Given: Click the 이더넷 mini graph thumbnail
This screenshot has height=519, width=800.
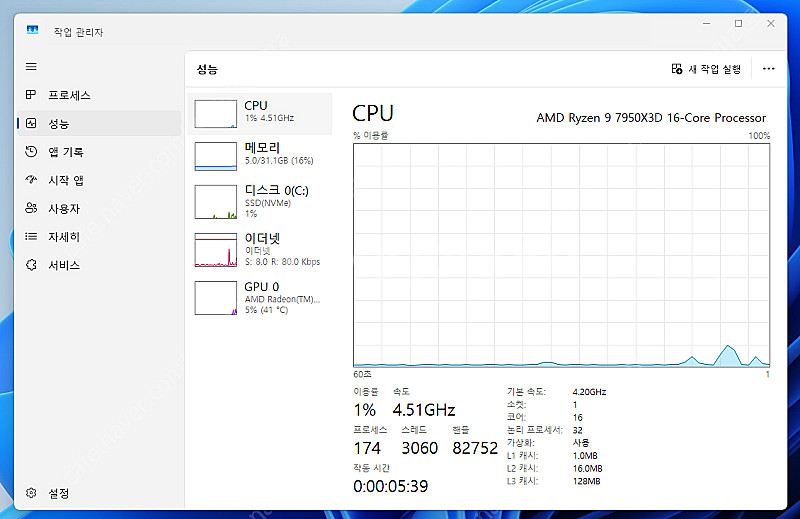Looking at the screenshot, I should coord(215,250).
